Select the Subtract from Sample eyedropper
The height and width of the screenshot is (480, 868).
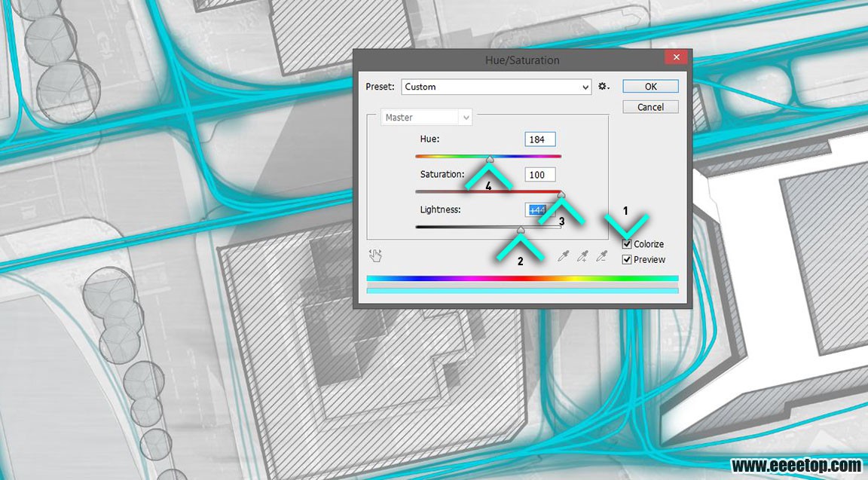tap(602, 255)
